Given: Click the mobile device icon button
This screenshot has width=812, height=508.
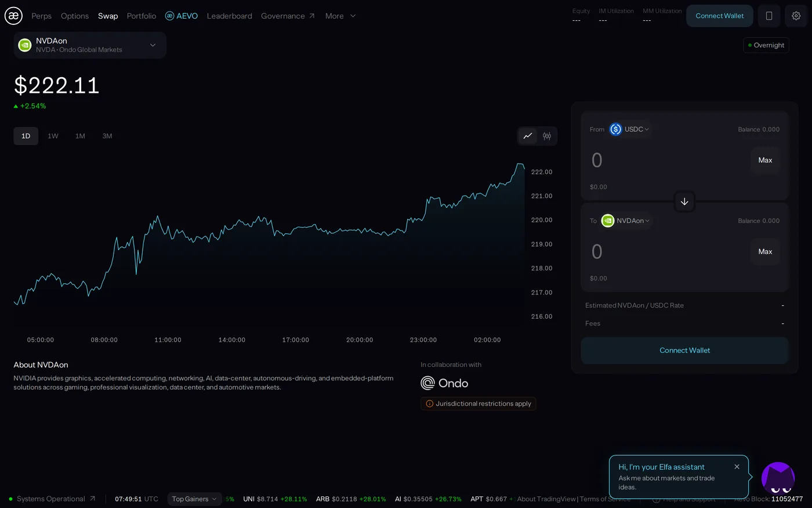Looking at the screenshot, I should point(769,16).
